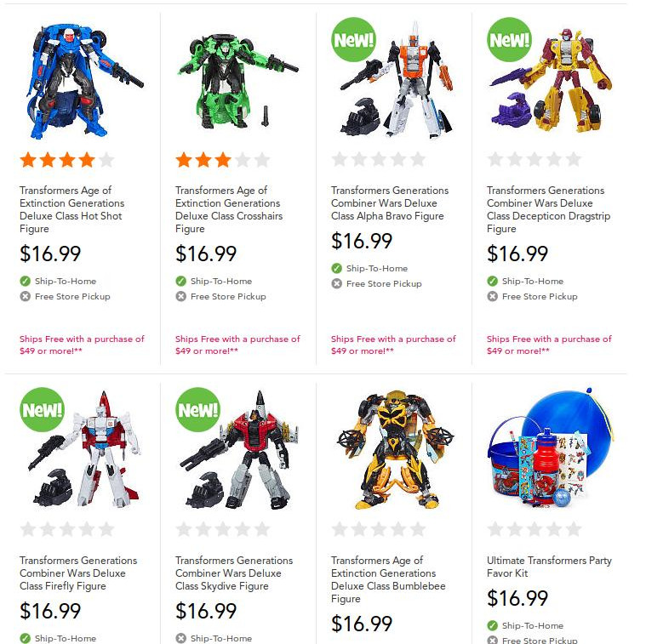Click the four-star rating under Hot Shot

[66, 160]
